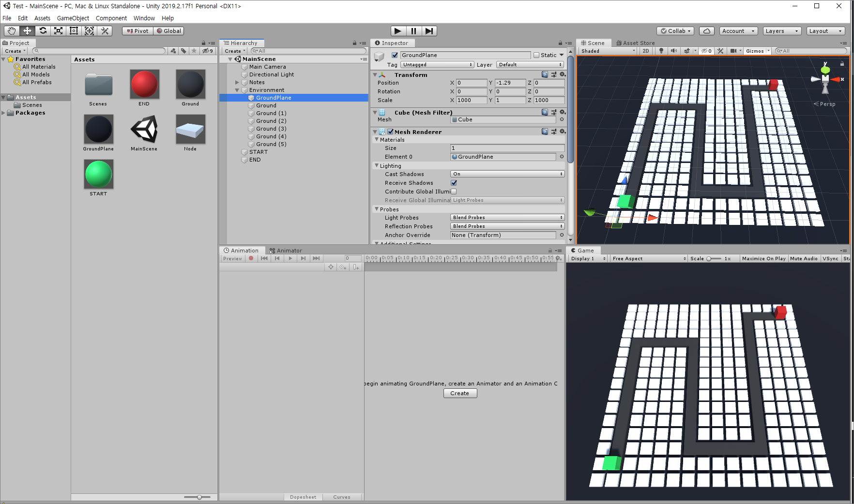Viewport: 854px width, 504px height.
Task: Select the MainScene asset thumbnail
Action: click(x=144, y=129)
